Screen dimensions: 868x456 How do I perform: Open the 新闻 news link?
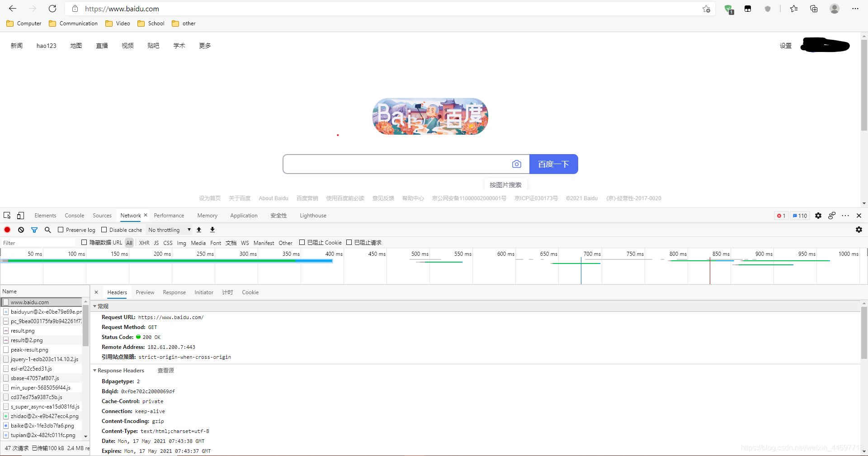point(16,46)
